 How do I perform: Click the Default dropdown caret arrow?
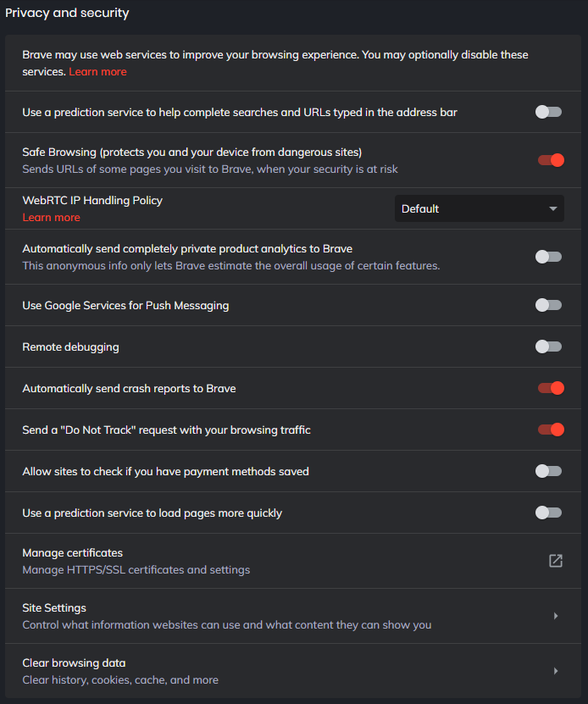[552, 208]
